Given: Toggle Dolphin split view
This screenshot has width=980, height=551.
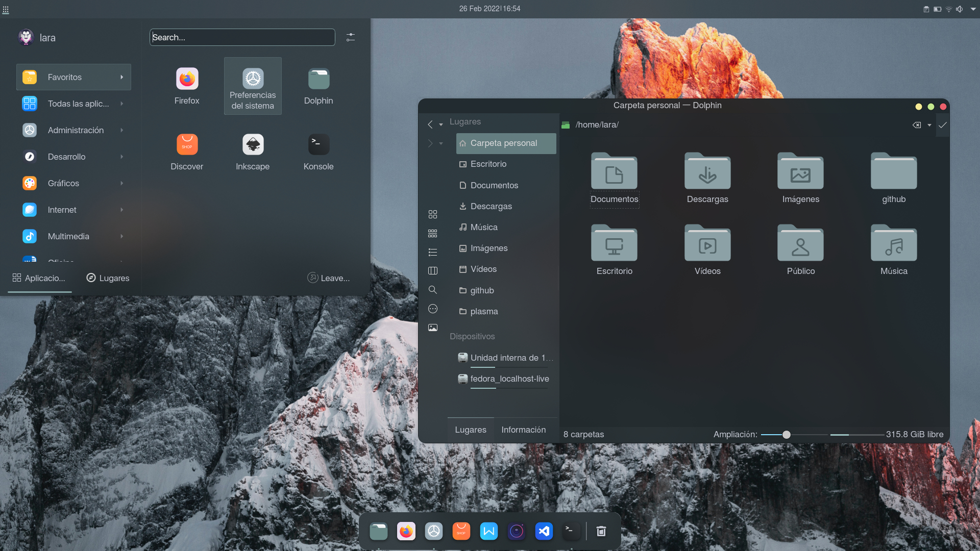Looking at the screenshot, I should click(433, 271).
